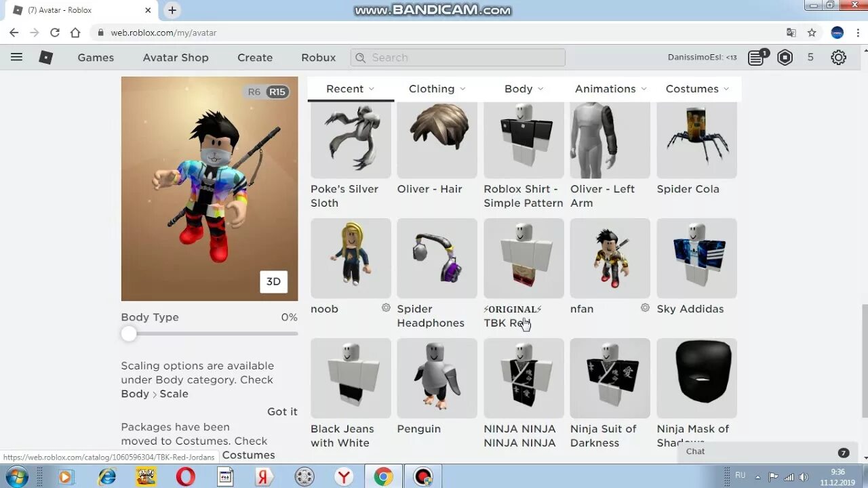Click the Scale link in tip
The image size is (868, 488).
[x=174, y=394]
